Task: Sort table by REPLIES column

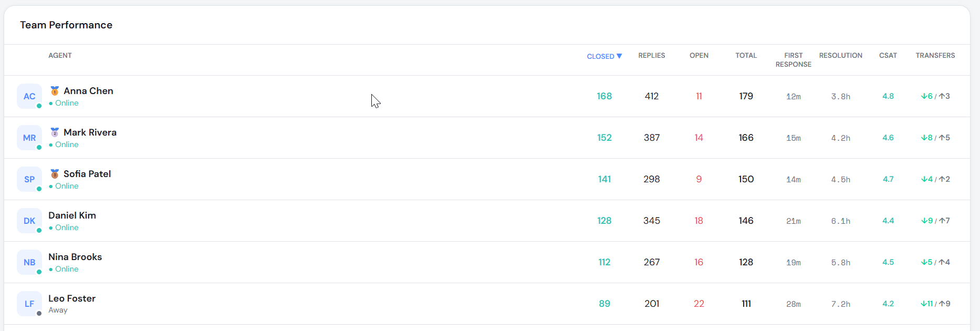Action: pos(652,56)
